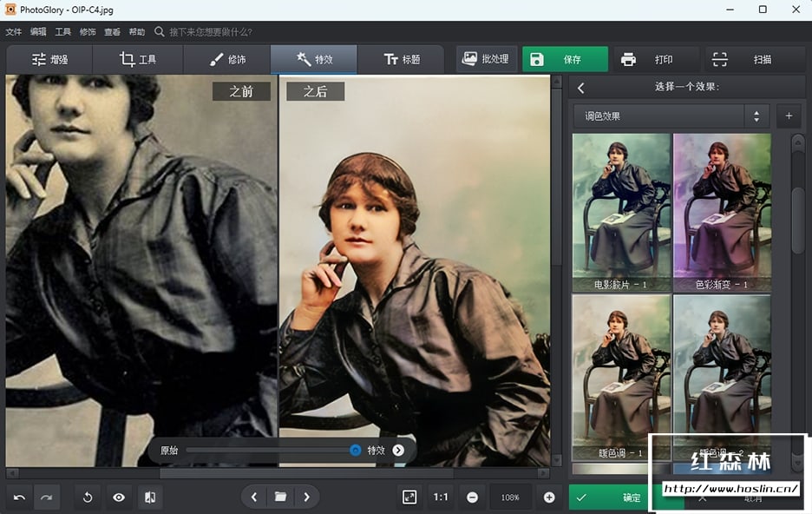Click the reset/revert circular arrow icon
Screen dimensions: 812x514
pos(88,498)
